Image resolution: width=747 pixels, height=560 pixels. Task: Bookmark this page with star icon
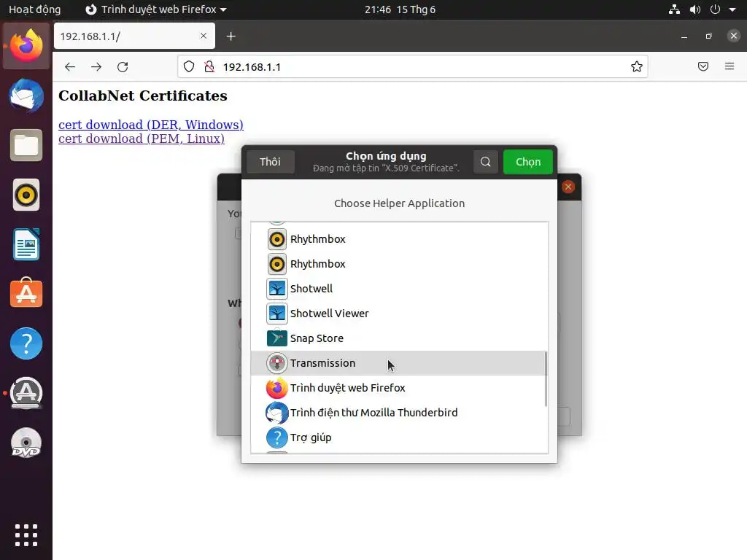point(636,66)
